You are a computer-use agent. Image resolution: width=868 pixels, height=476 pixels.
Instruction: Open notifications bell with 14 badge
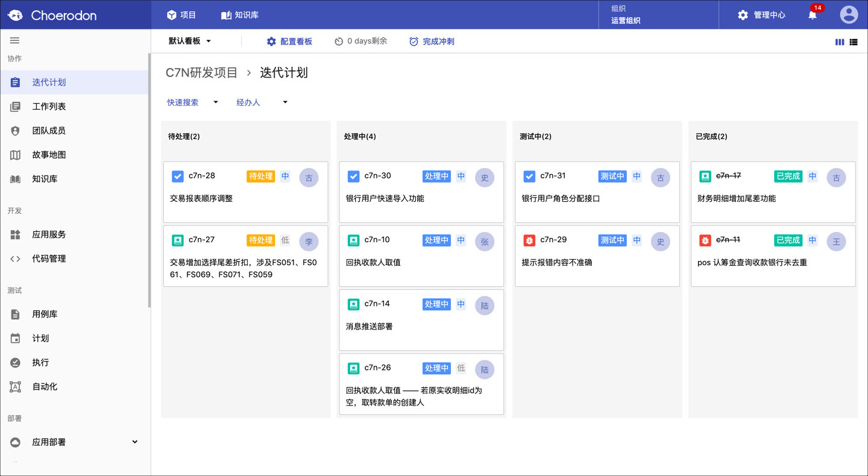[813, 14]
